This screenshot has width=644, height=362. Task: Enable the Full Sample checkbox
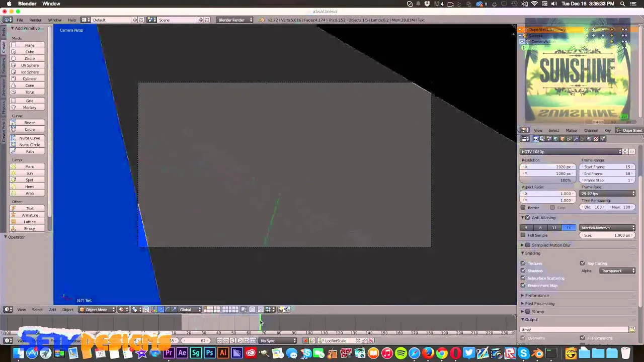pyautogui.click(x=523, y=235)
